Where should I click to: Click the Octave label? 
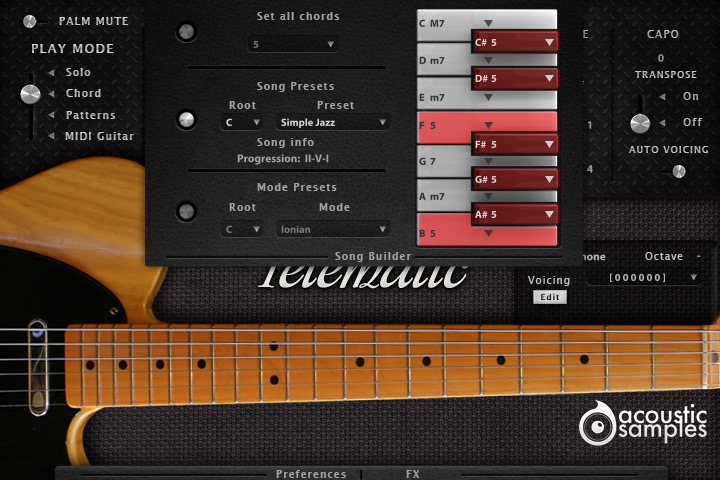click(x=664, y=256)
